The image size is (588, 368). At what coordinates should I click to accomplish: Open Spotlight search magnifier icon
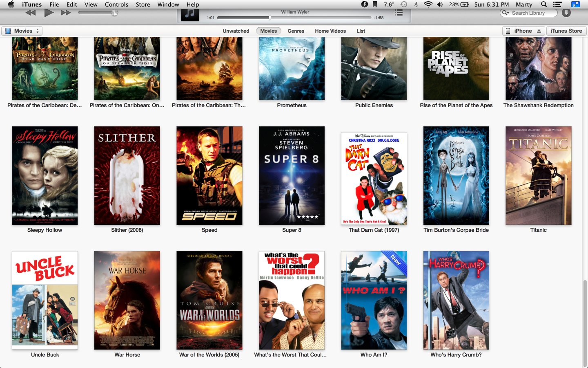[x=544, y=4]
